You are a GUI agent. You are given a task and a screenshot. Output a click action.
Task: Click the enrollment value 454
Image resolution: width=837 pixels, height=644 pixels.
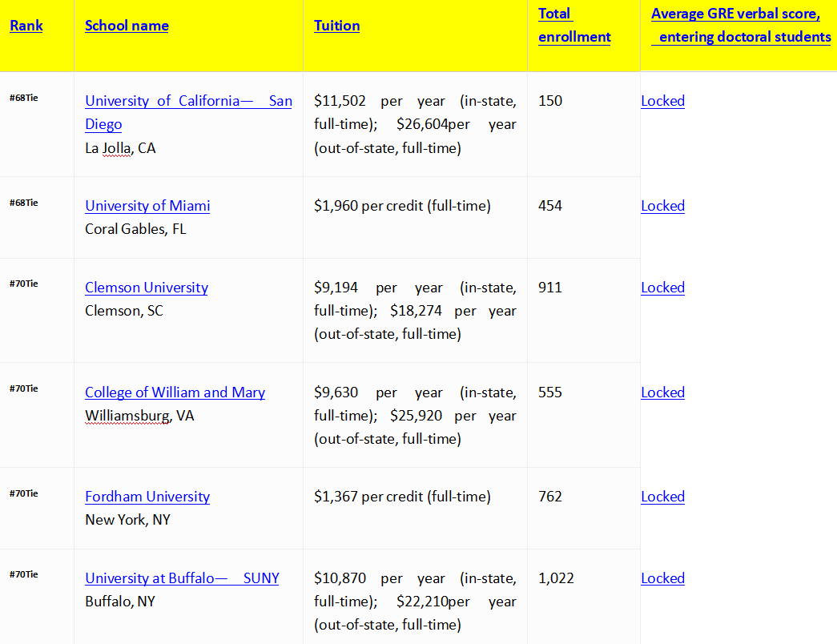click(x=550, y=206)
